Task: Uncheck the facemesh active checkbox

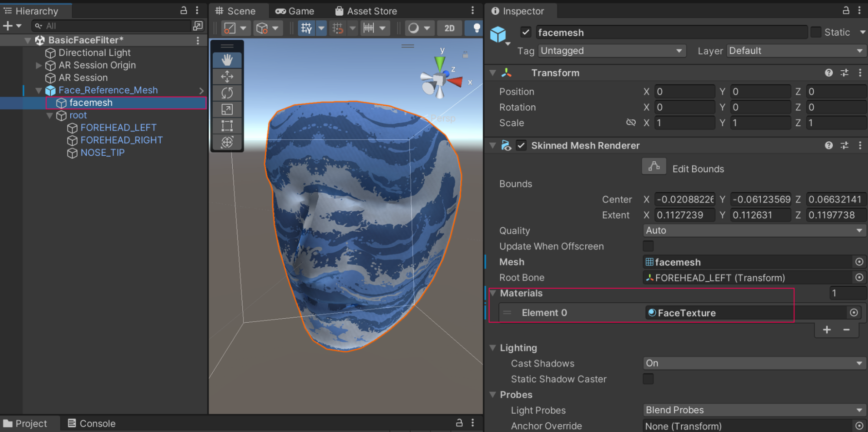Action: pos(525,32)
